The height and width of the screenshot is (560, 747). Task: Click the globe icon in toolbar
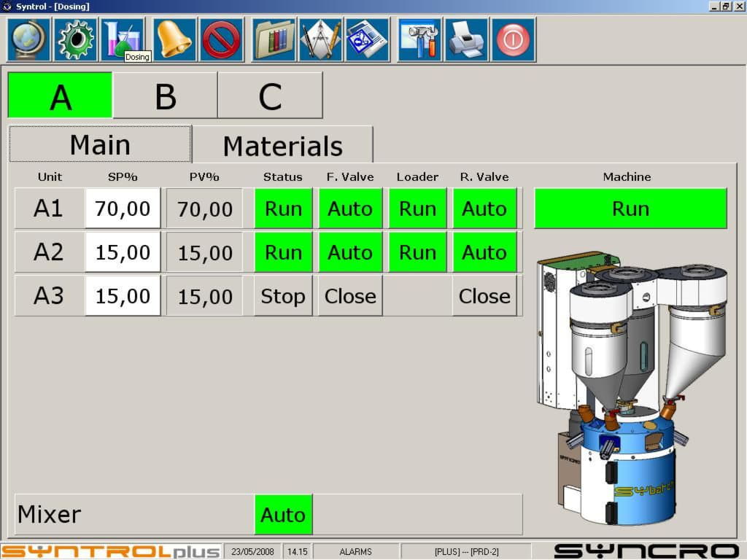pyautogui.click(x=28, y=39)
